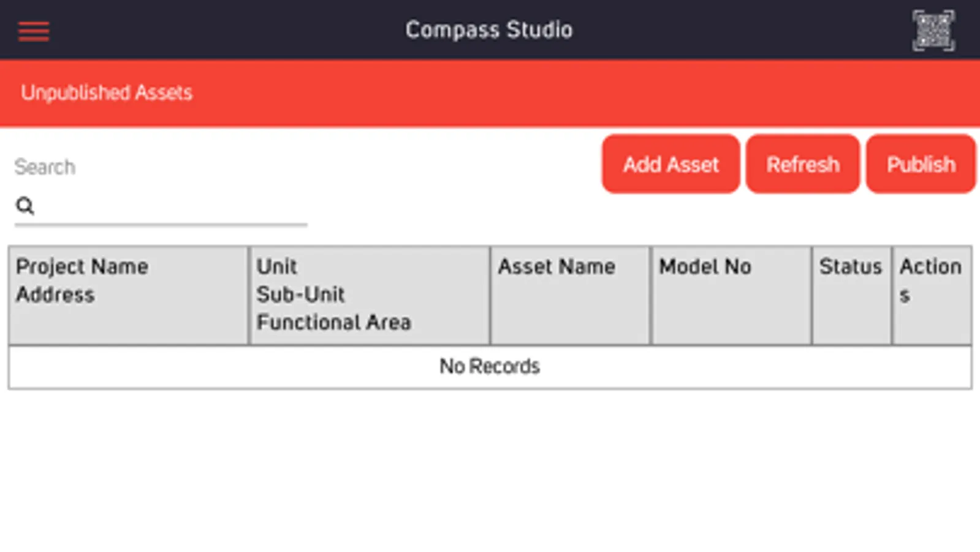Select the Status column header
The height and width of the screenshot is (552, 980).
tap(850, 267)
